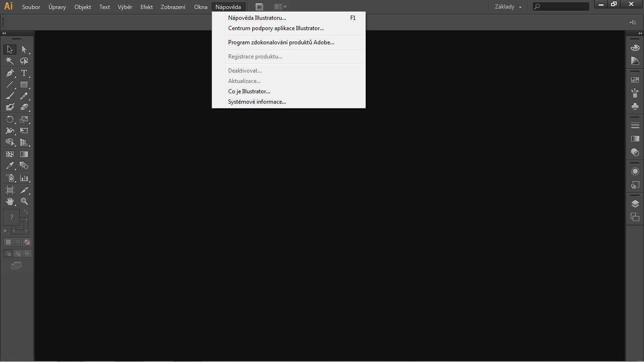
Task: Select the Free Transform tool
Action: [24, 131]
